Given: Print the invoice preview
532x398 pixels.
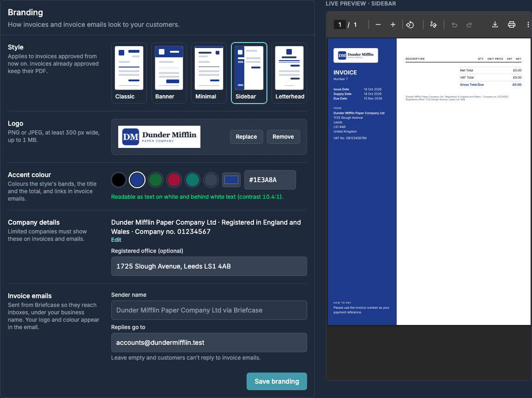Looking at the screenshot, I should pyautogui.click(x=512, y=24).
